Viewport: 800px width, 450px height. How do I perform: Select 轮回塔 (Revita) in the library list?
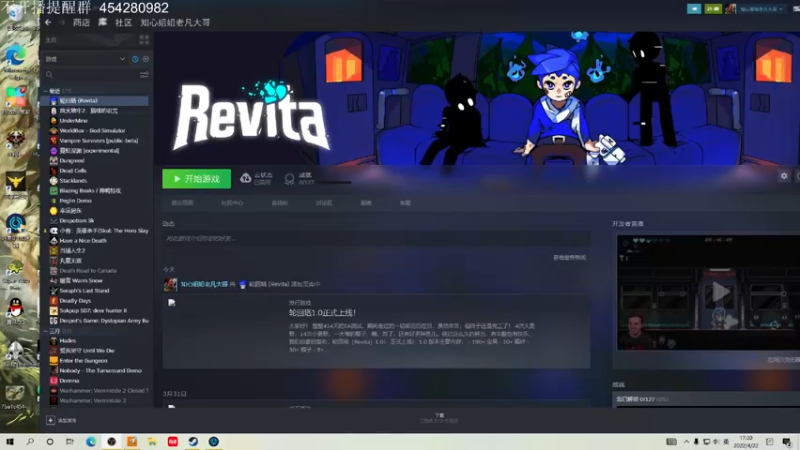point(95,101)
